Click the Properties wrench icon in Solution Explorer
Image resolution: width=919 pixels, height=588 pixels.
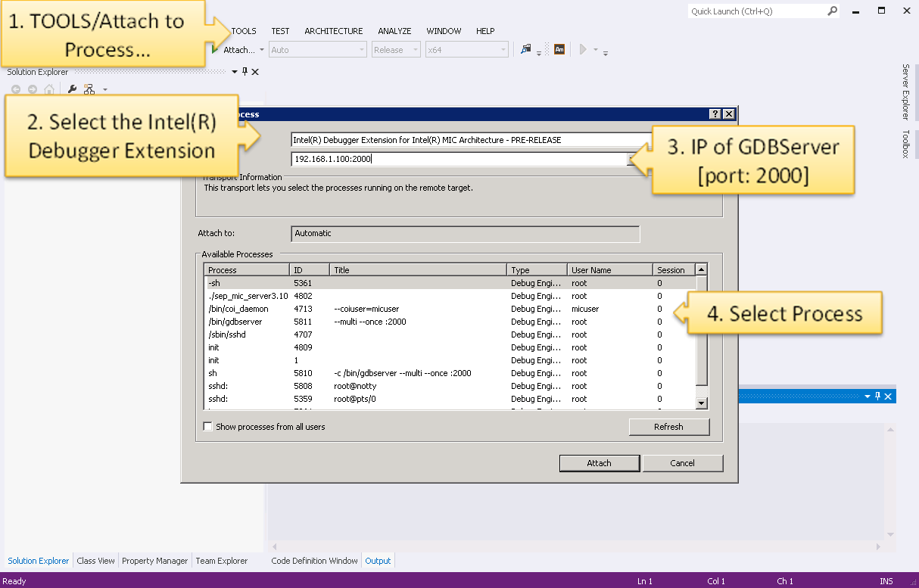pyautogui.click(x=73, y=89)
